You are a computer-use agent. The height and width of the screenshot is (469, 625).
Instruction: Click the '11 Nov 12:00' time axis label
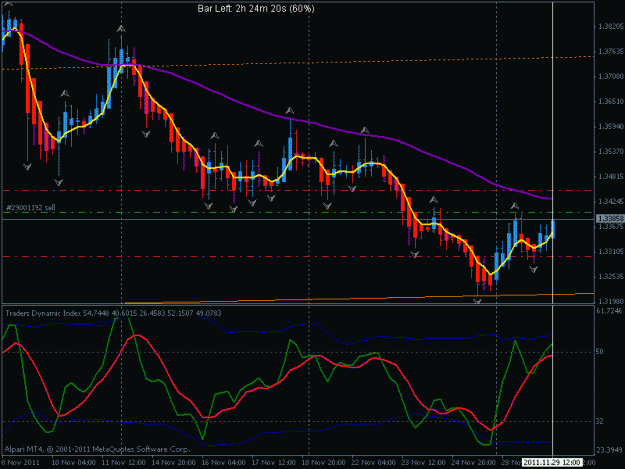[124, 462]
